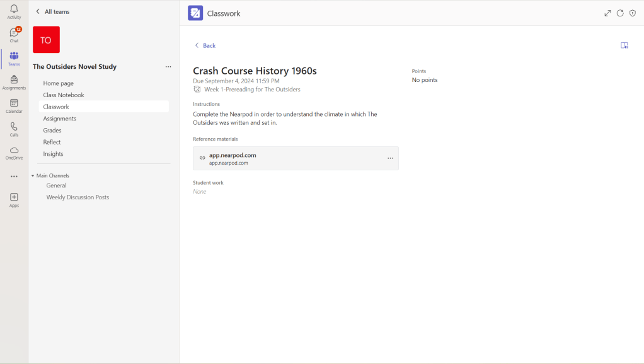Open the Activity feed icon

tap(14, 11)
